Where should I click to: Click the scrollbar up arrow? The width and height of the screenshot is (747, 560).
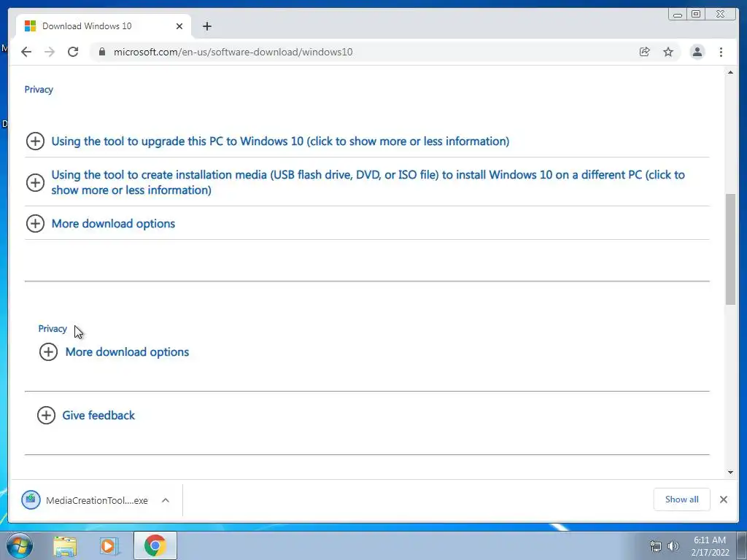(730, 72)
